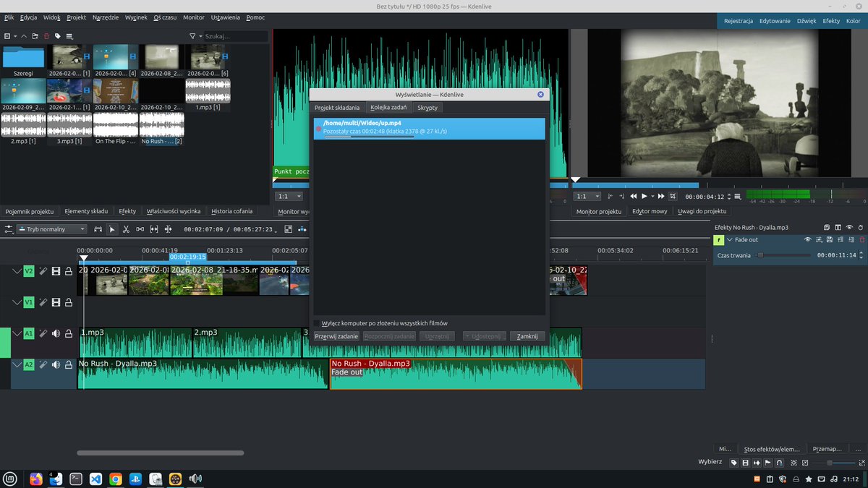The height and width of the screenshot is (488, 868).
Task: Open the Linux Mint start menu
Action: (x=11, y=479)
